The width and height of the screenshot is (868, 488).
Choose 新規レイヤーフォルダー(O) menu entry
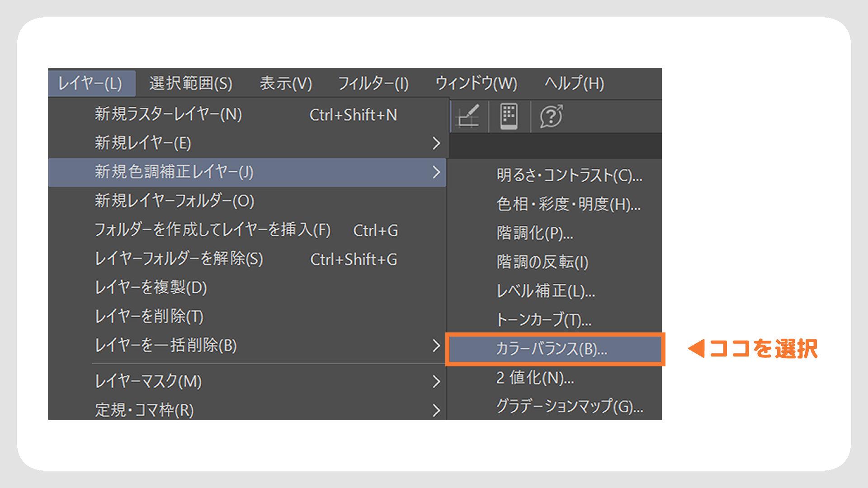click(x=174, y=201)
